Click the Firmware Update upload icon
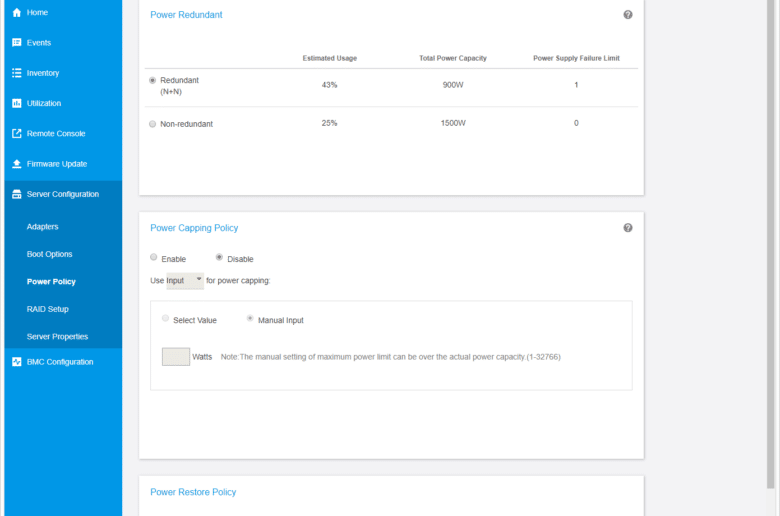The width and height of the screenshot is (780, 516). [x=17, y=164]
